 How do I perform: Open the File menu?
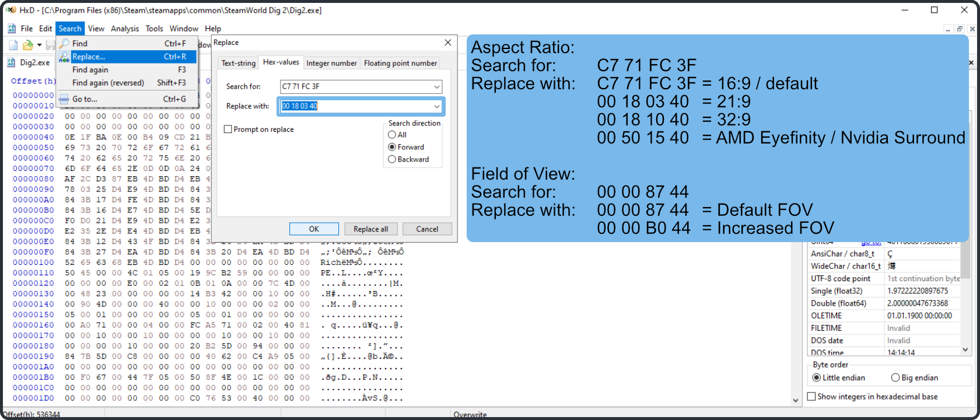[x=27, y=29]
